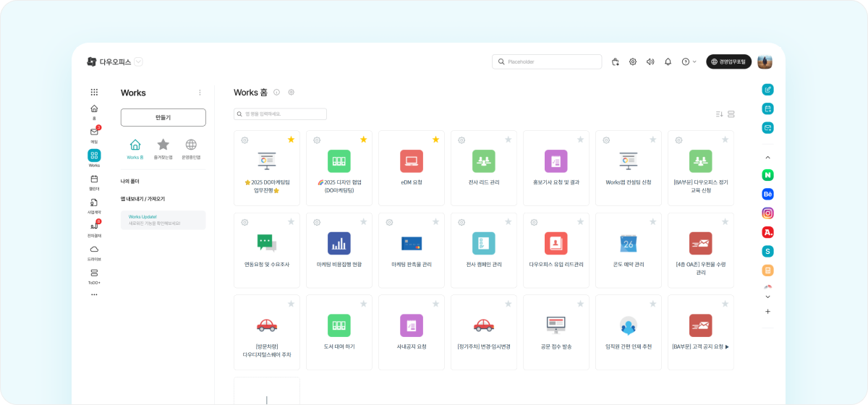
Task: Expand shortcuts with the down chevron
Action: point(768,297)
